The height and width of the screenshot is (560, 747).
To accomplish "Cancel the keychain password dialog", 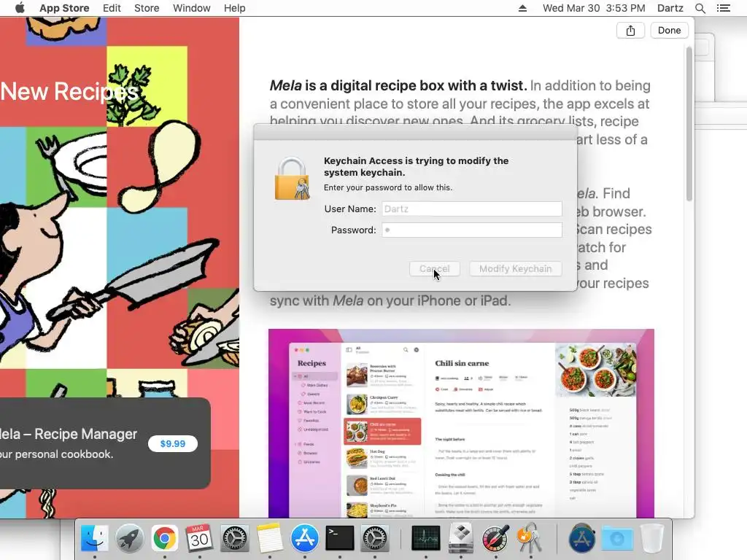I will click(x=435, y=268).
